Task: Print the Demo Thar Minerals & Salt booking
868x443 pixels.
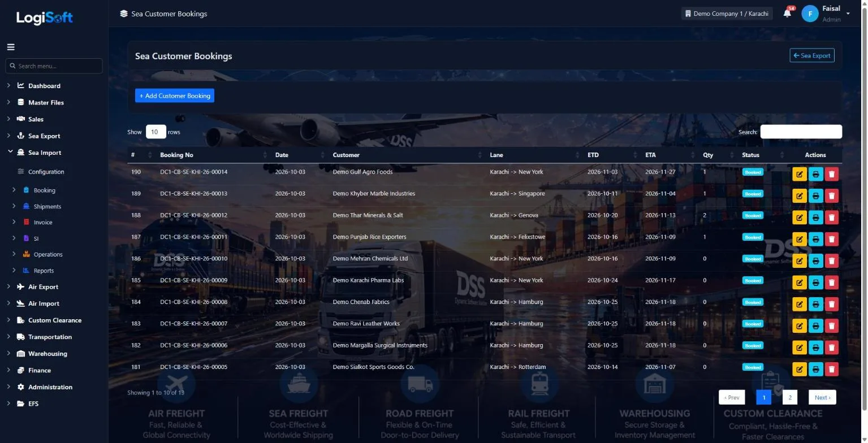Action: (815, 218)
